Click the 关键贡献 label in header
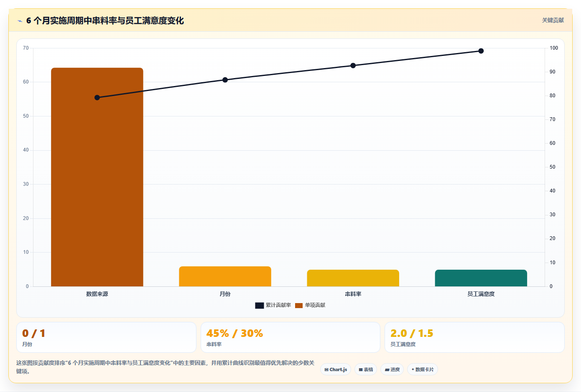 pyautogui.click(x=553, y=20)
